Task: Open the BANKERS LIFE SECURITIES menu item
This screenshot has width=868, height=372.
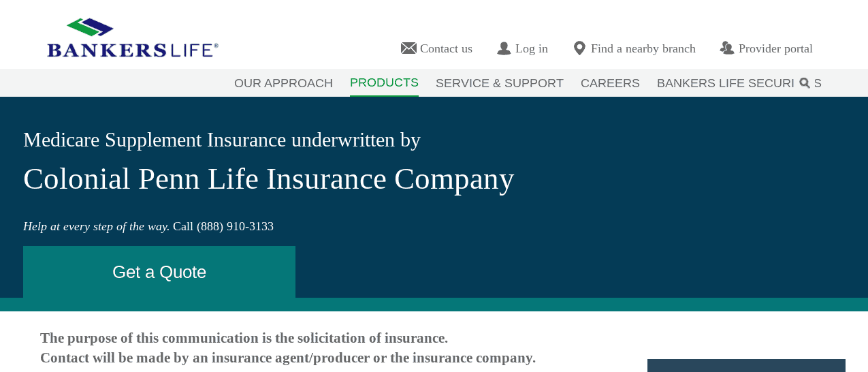Action: coord(725,83)
